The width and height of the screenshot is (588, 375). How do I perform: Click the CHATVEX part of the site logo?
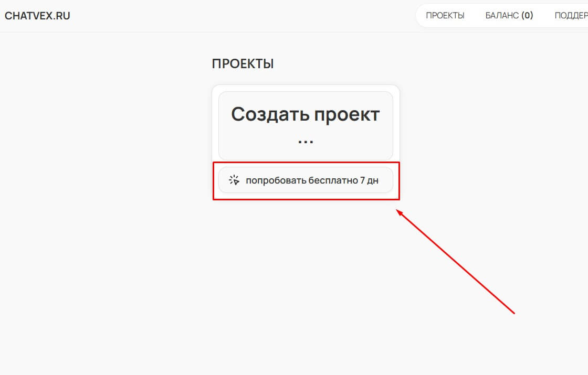[x=28, y=16]
